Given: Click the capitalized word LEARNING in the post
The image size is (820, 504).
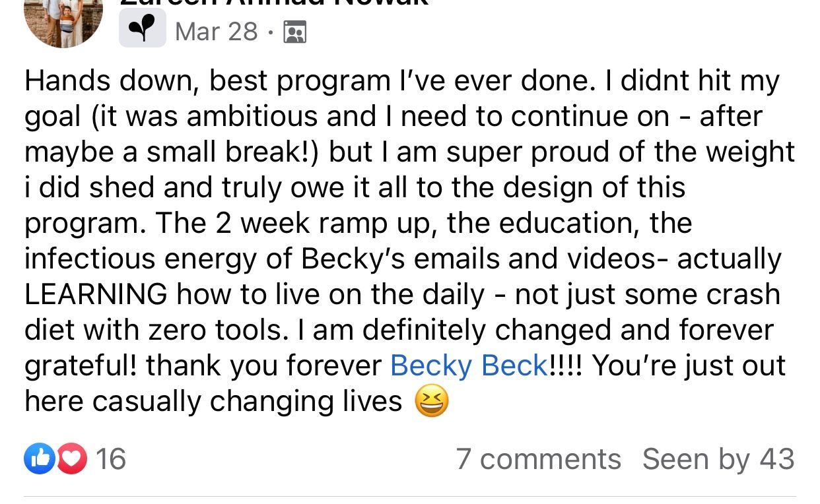Looking at the screenshot, I should pos(96,294).
